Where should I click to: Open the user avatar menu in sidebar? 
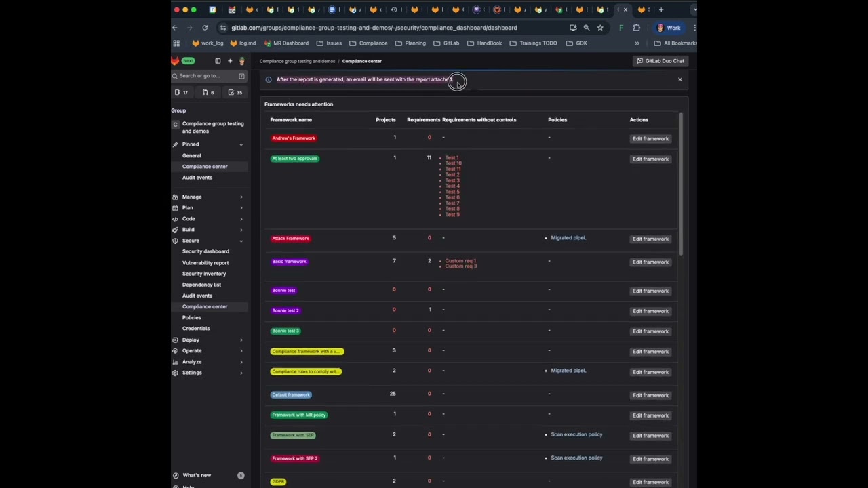click(x=241, y=61)
